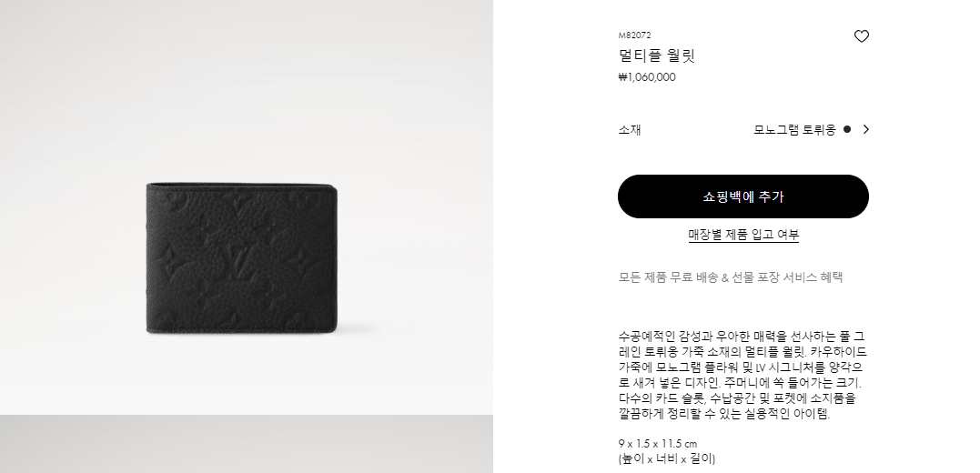Select the product code M82072
The height and width of the screenshot is (473, 980).
(x=634, y=35)
